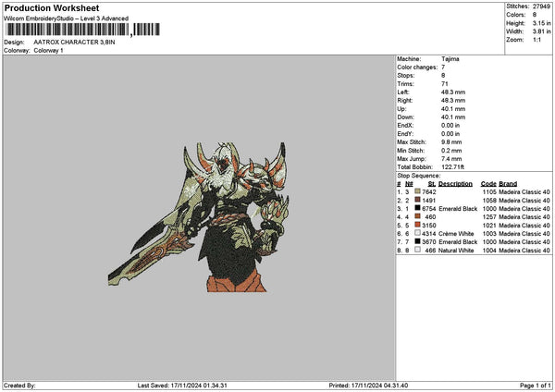Click the tan swatch for stop 1

[419, 191]
